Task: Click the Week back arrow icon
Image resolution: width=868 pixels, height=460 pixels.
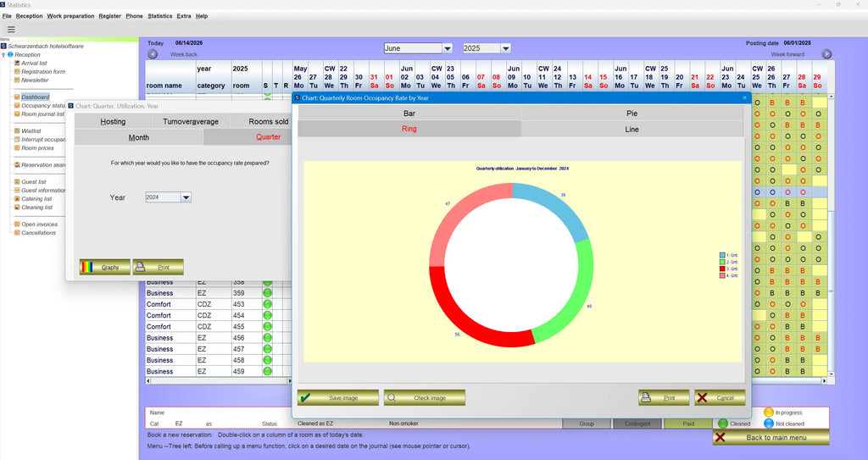Action: coord(153,54)
